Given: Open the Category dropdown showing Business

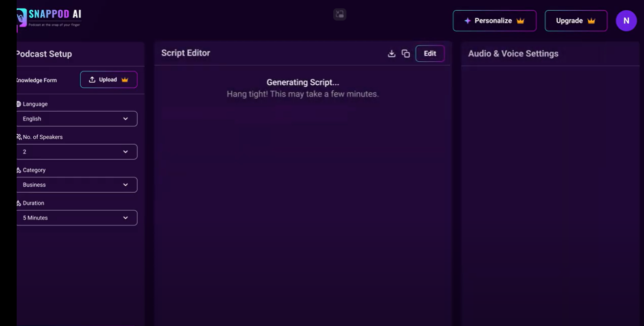Looking at the screenshot, I should (x=77, y=185).
